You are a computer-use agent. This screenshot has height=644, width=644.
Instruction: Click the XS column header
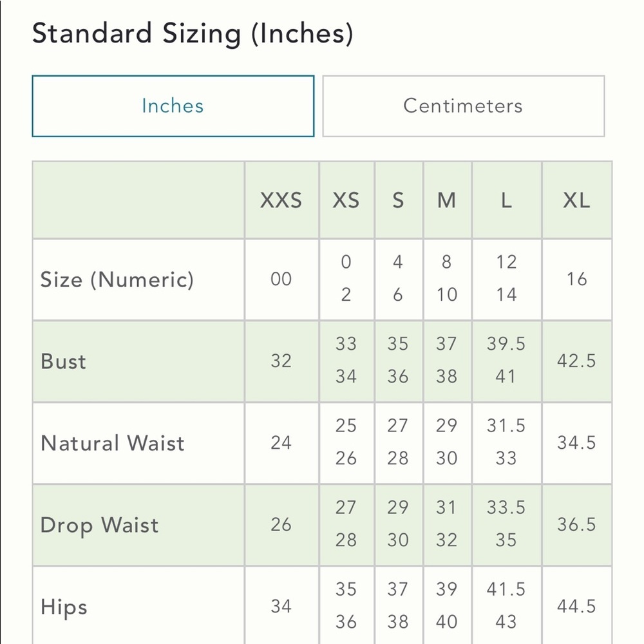pos(346,200)
